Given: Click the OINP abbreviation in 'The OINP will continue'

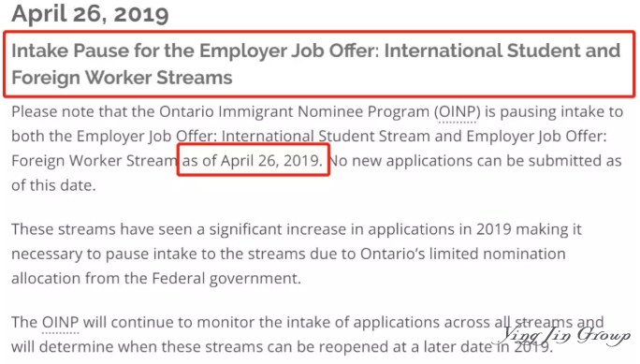Looking at the screenshot, I should click(61, 323).
